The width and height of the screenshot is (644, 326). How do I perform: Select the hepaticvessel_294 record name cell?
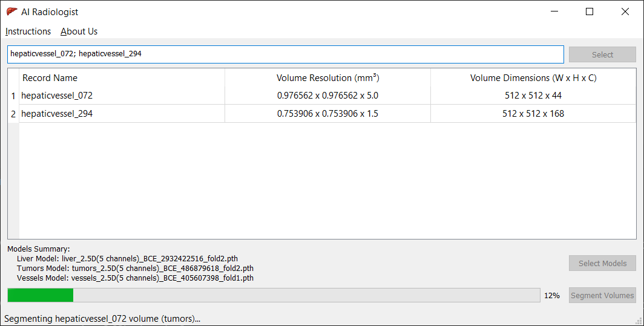[x=57, y=114]
